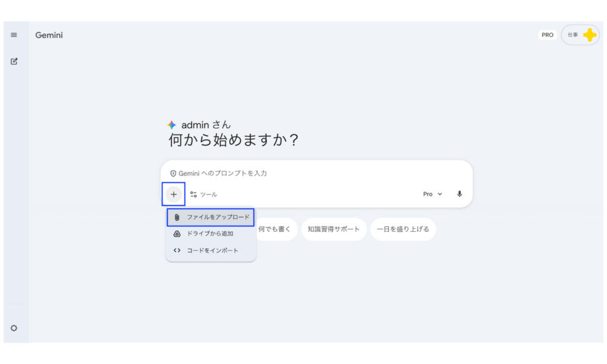The width and height of the screenshot is (607, 364).
Task: Start a new chat with the compose icon
Action: [x=14, y=61]
